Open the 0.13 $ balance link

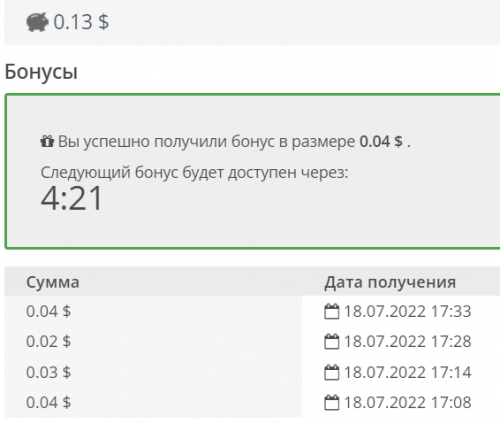click(81, 22)
